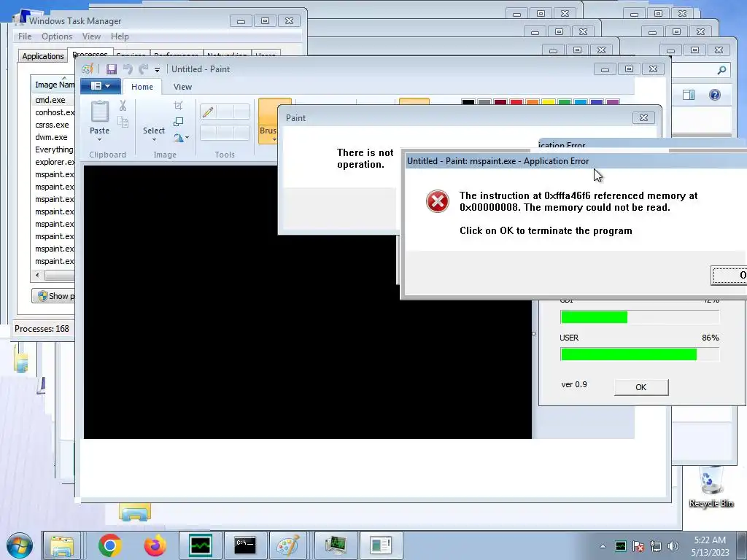Open the Windows Start orb
The height and width of the screenshot is (560, 747).
(x=20, y=545)
